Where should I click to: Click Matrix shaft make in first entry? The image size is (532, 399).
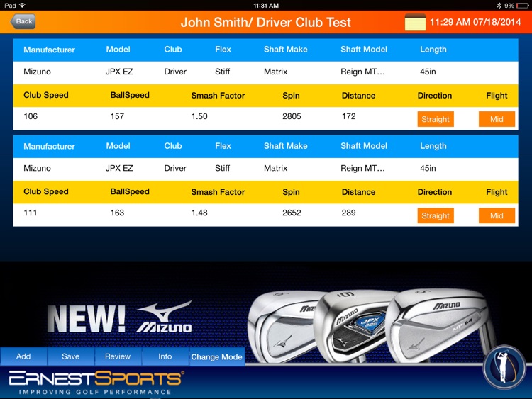click(275, 72)
